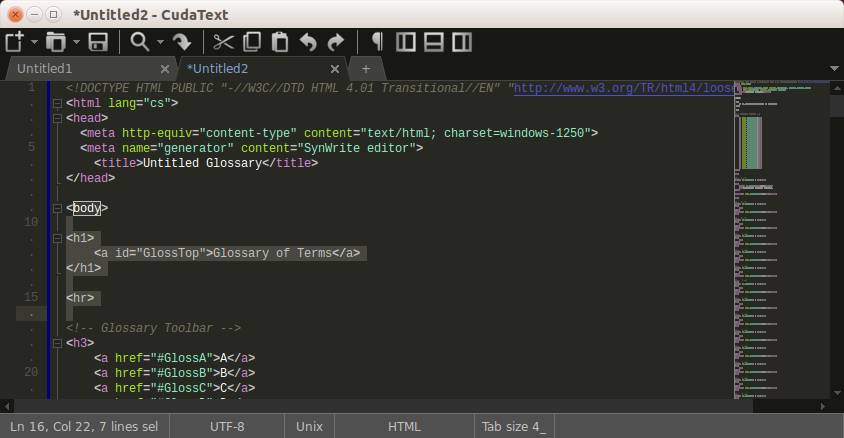Copy selection with the copy icon
Image resolution: width=844 pixels, height=438 pixels.
coord(252,42)
